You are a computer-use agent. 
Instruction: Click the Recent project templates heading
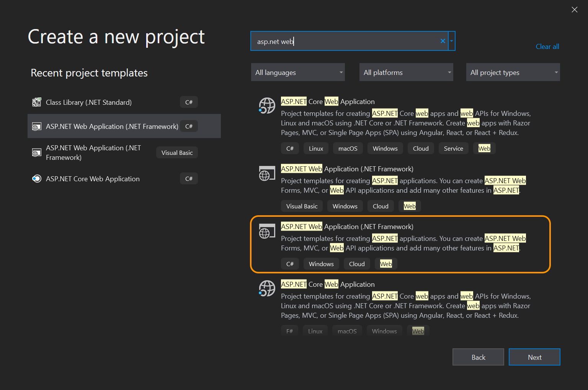89,73
